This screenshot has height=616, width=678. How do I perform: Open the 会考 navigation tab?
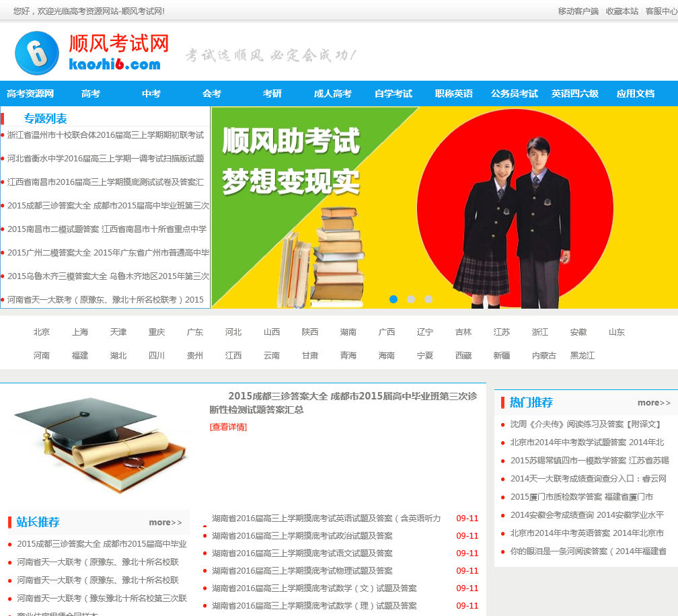[x=212, y=93]
